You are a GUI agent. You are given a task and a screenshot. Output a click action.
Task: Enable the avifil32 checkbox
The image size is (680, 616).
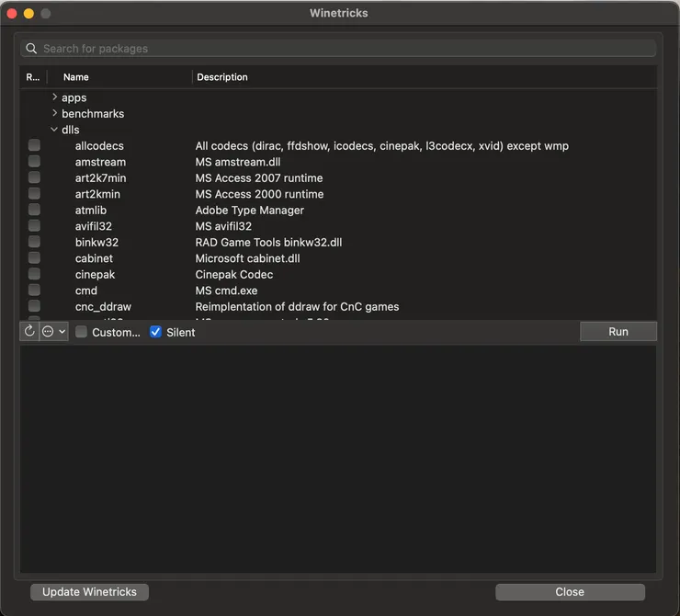34,225
